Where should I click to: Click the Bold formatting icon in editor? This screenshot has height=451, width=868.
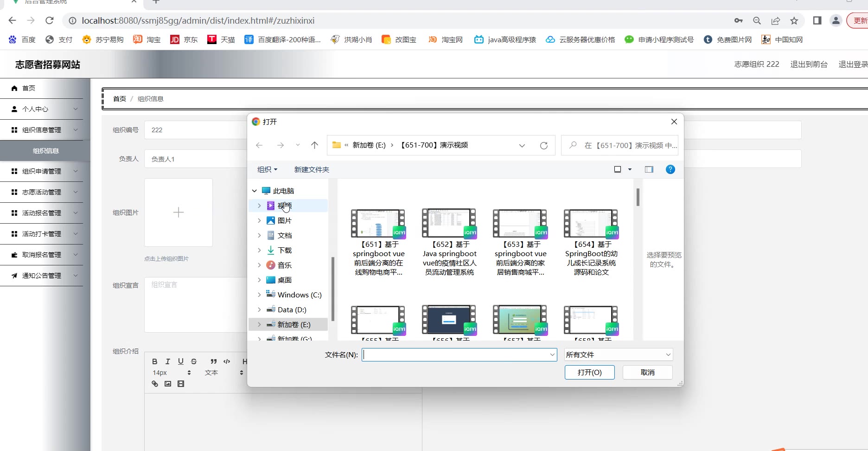[155, 361]
